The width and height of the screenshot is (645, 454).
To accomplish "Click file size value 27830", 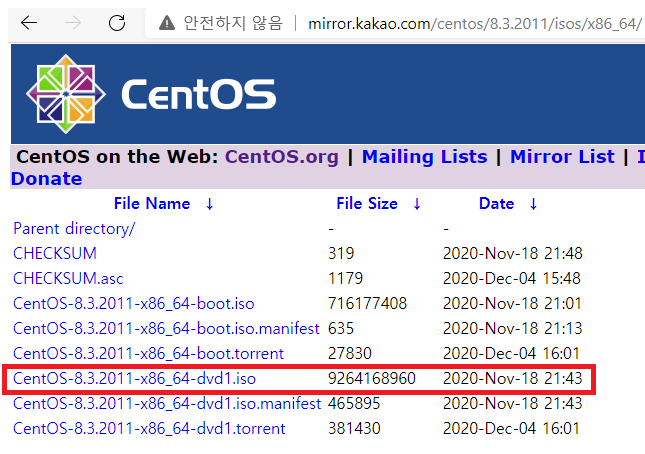I will [x=350, y=354].
